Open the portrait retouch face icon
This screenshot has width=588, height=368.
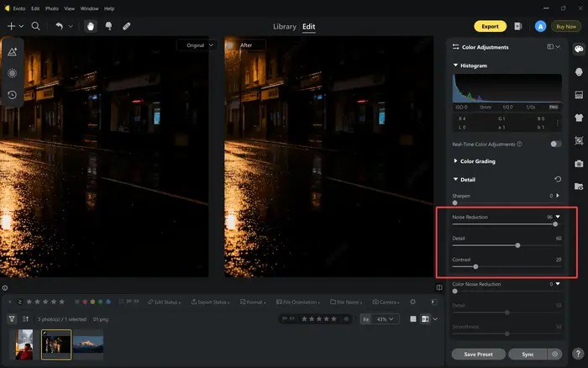coord(579,72)
